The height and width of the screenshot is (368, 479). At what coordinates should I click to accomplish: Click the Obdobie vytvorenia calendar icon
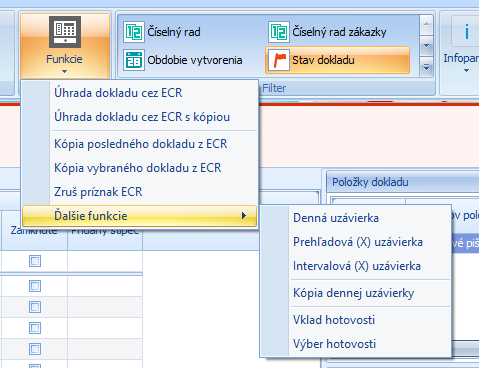134,60
